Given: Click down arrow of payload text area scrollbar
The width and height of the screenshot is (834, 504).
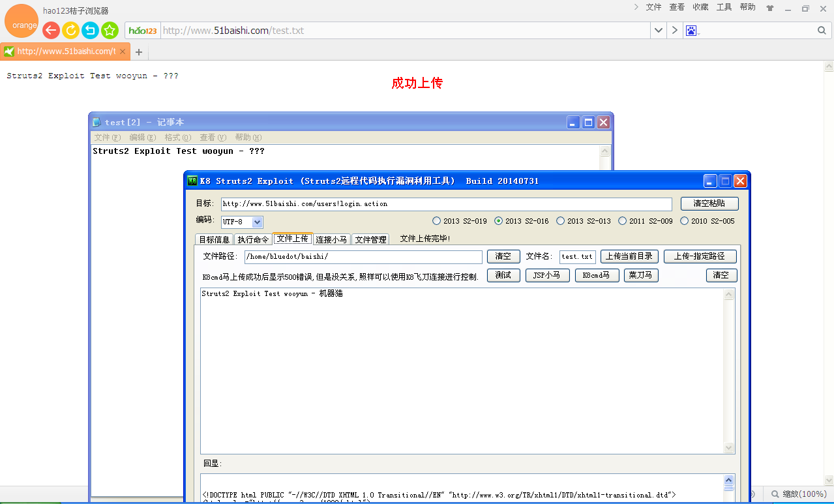Looking at the screenshot, I should pos(730,448).
